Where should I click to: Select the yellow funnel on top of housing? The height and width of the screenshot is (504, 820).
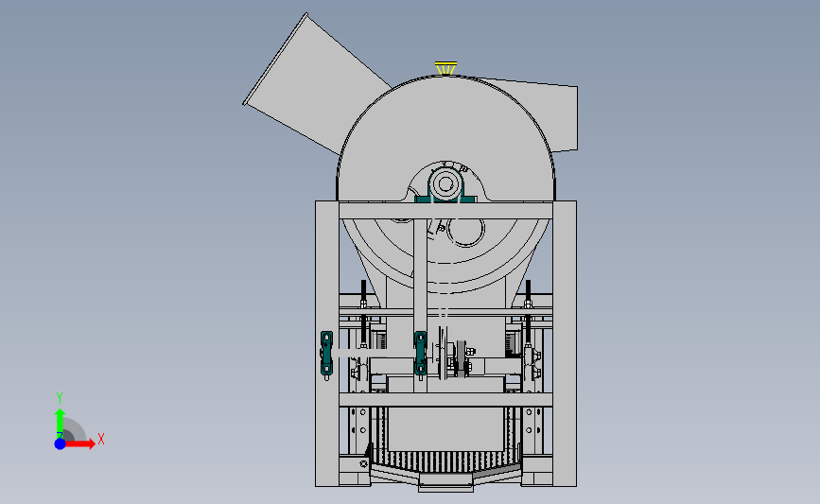(446, 68)
